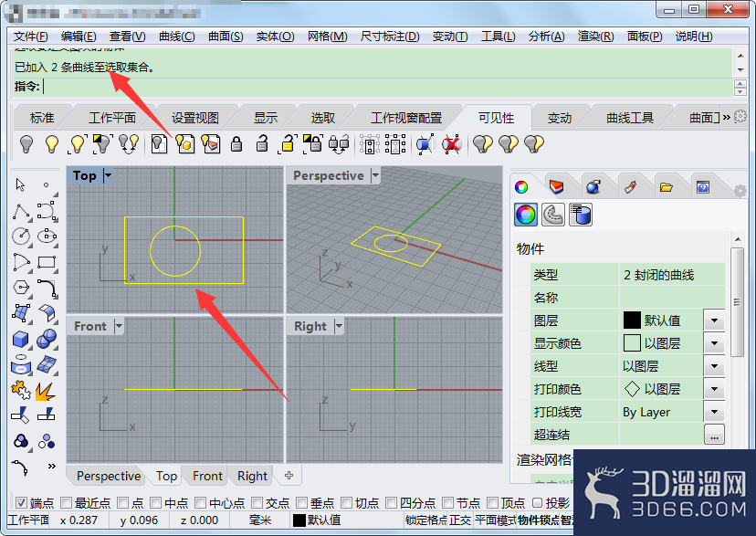Open the 曲线(C) menu
The height and width of the screenshot is (536, 756).
[x=177, y=37]
